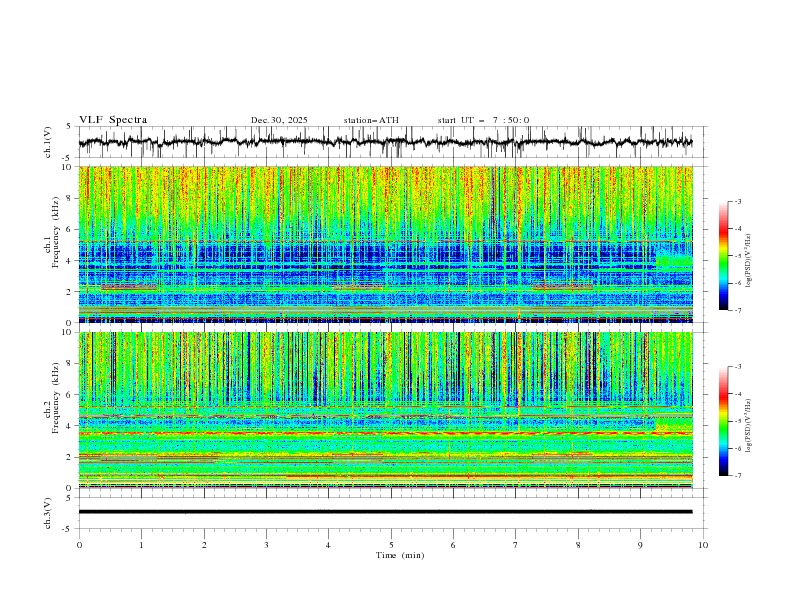Click inside the ch.1 spectrogram panel
The image size is (792, 612).
(x=385, y=244)
